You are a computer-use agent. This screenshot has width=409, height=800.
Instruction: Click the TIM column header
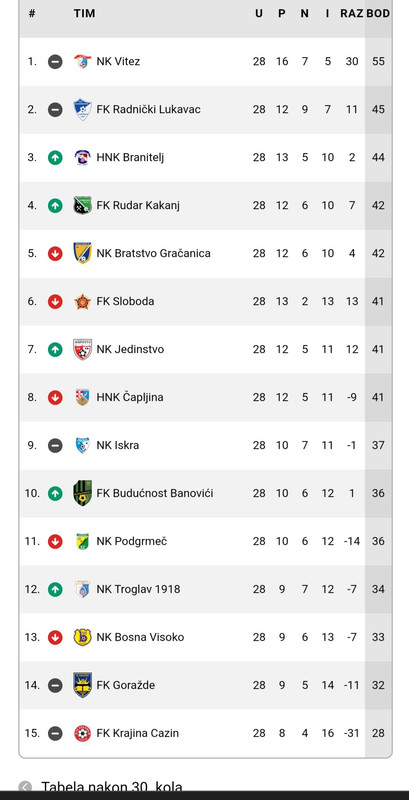(84, 13)
